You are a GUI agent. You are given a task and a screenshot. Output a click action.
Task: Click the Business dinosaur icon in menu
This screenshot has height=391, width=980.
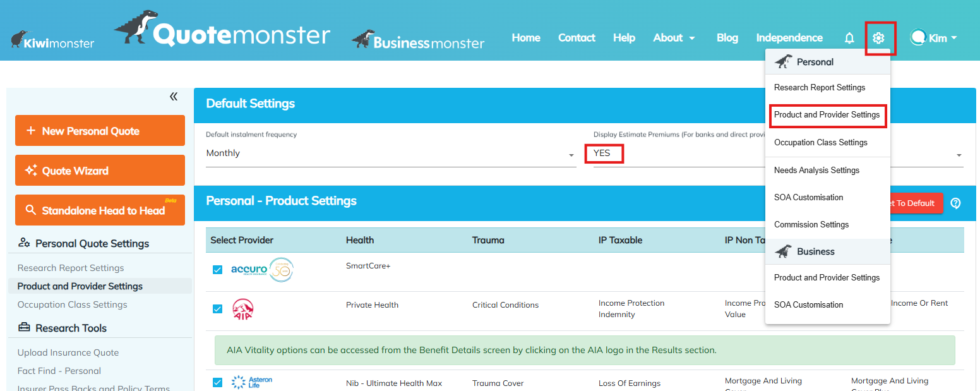pos(783,251)
